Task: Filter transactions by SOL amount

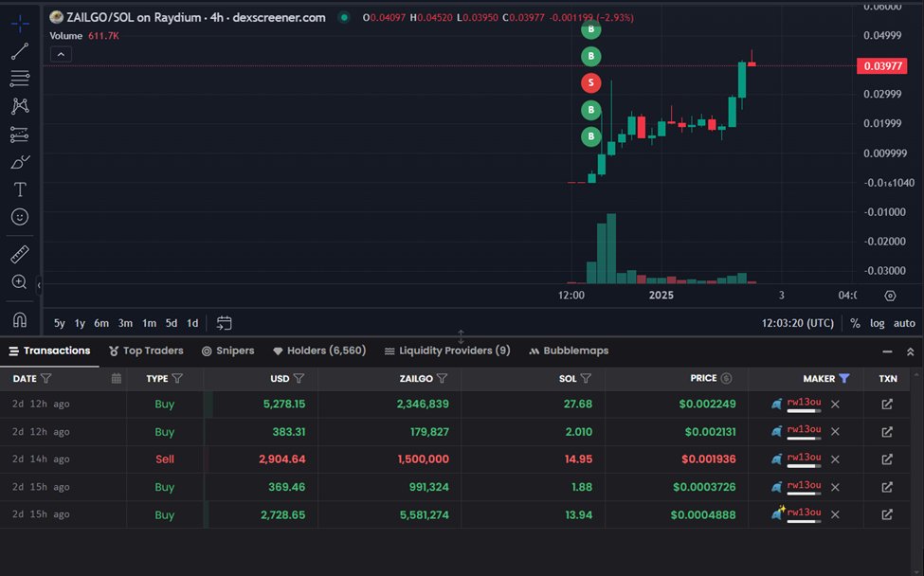Action: 586,378
